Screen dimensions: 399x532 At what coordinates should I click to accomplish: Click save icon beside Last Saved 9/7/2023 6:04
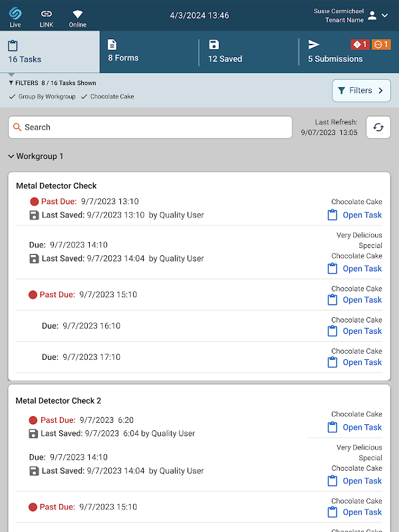point(33,434)
